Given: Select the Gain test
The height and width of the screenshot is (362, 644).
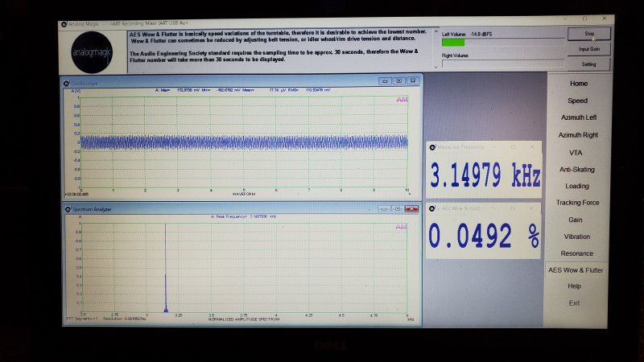Looking at the screenshot, I should 575,220.
